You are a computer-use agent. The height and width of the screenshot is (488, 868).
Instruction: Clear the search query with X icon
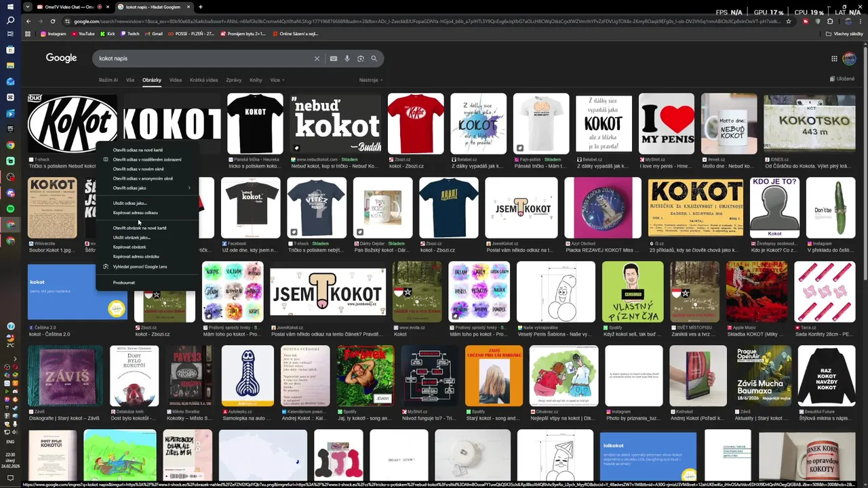point(317,58)
